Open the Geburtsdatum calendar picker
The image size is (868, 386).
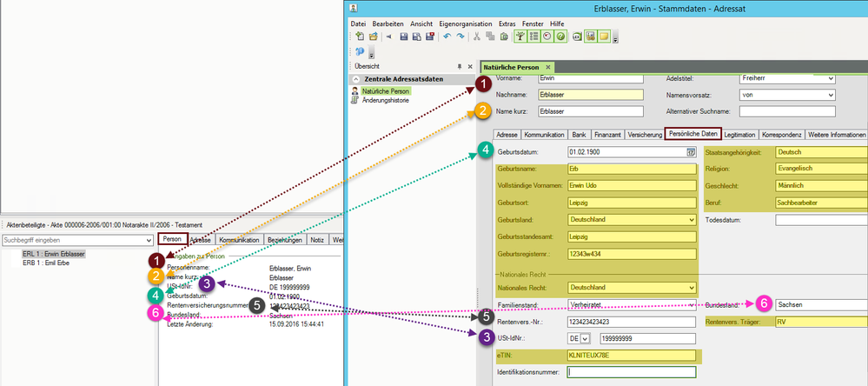point(690,152)
